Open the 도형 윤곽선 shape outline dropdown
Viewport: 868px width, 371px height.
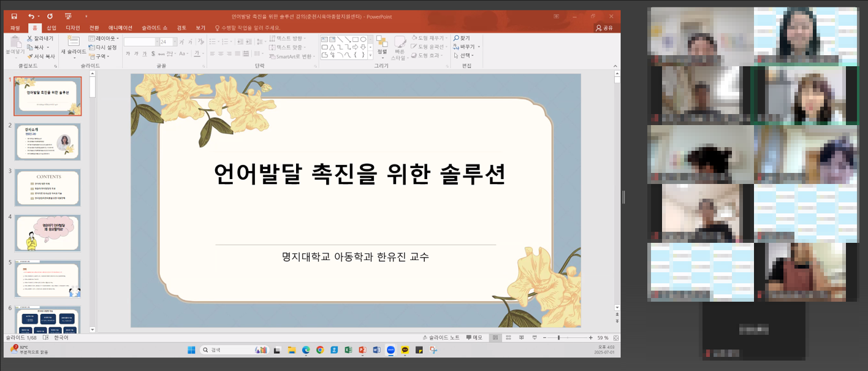[430, 47]
